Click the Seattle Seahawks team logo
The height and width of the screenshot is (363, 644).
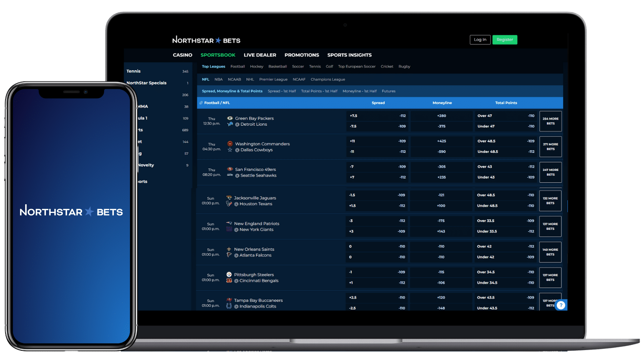coord(230,175)
